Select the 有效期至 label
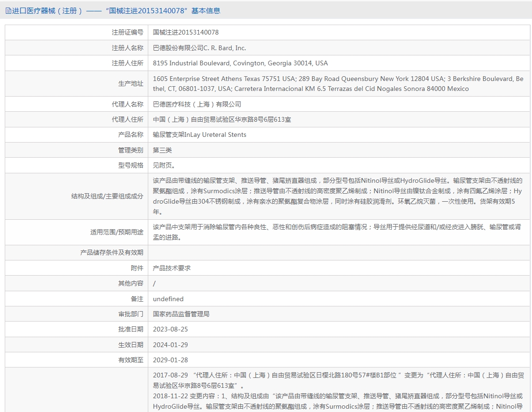This screenshot has height=412, width=532. tap(131, 360)
